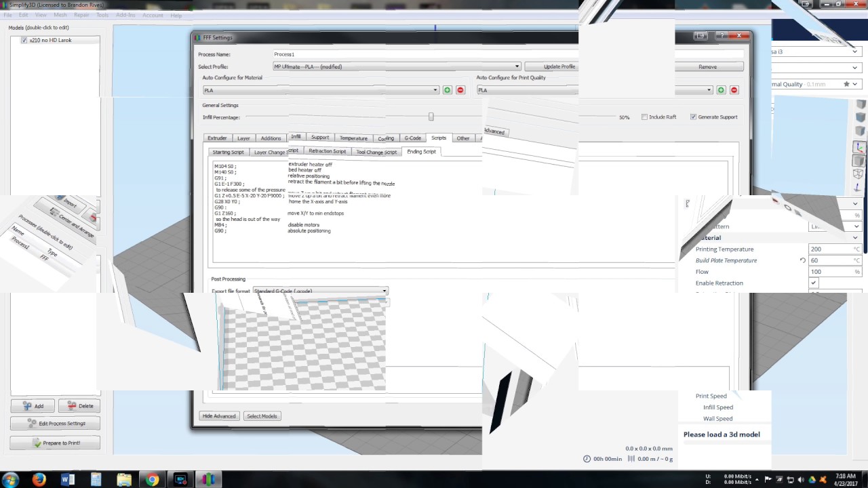
Task: Click Select Models button
Action: [x=262, y=416]
